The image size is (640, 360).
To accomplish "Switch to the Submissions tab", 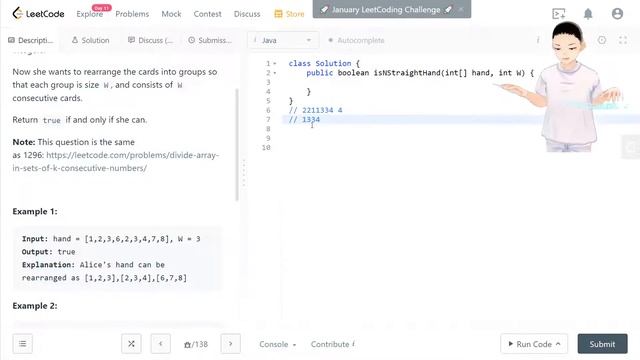I will tap(210, 40).
